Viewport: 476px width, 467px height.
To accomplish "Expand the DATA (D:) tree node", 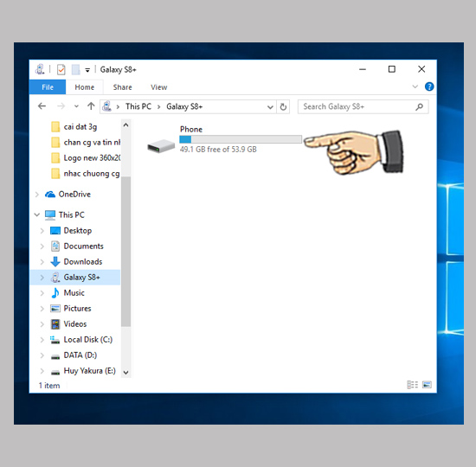I will 42,355.
